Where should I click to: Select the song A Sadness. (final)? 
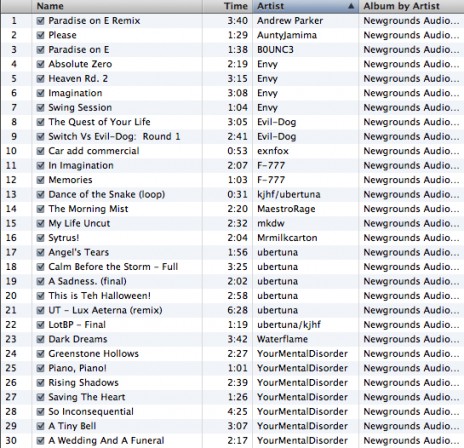coord(87,281)
